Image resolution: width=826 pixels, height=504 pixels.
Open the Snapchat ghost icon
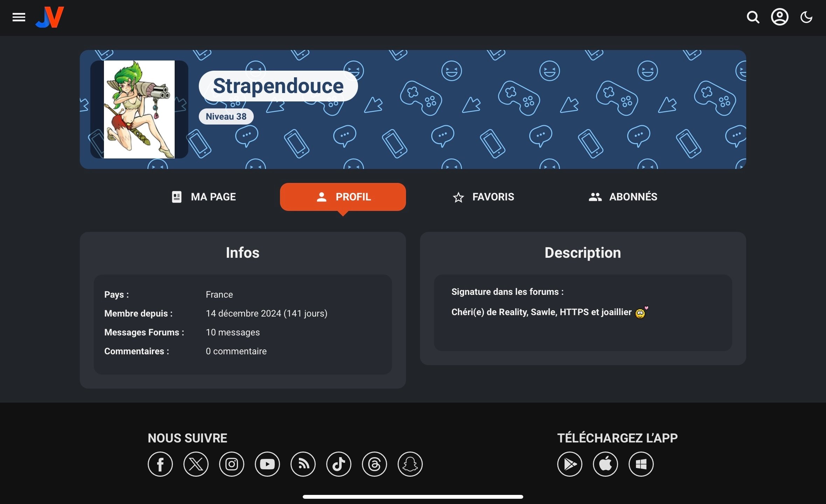[410, 464]
